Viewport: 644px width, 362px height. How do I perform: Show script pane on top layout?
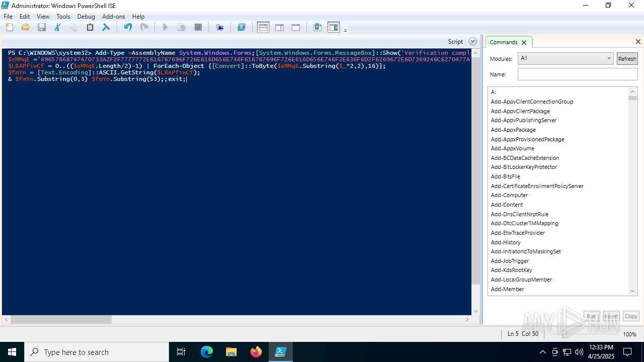[263, 28]
